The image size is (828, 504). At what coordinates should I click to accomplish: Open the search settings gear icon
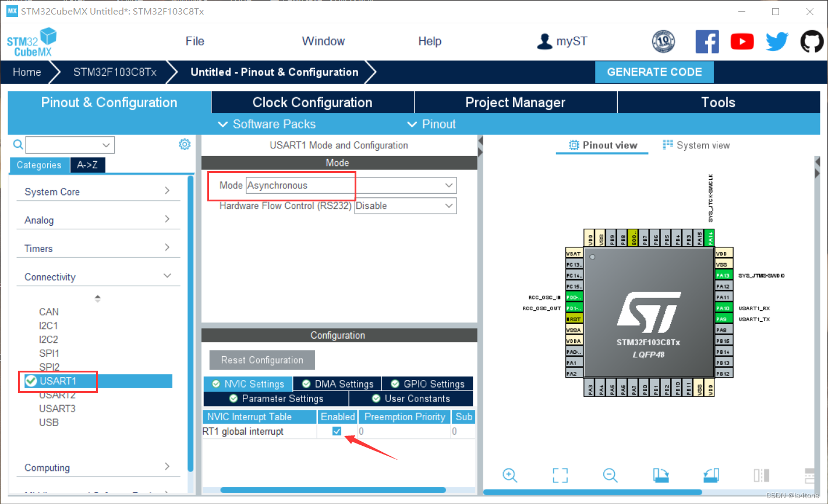pyautogui.click(x=185, y=144)
